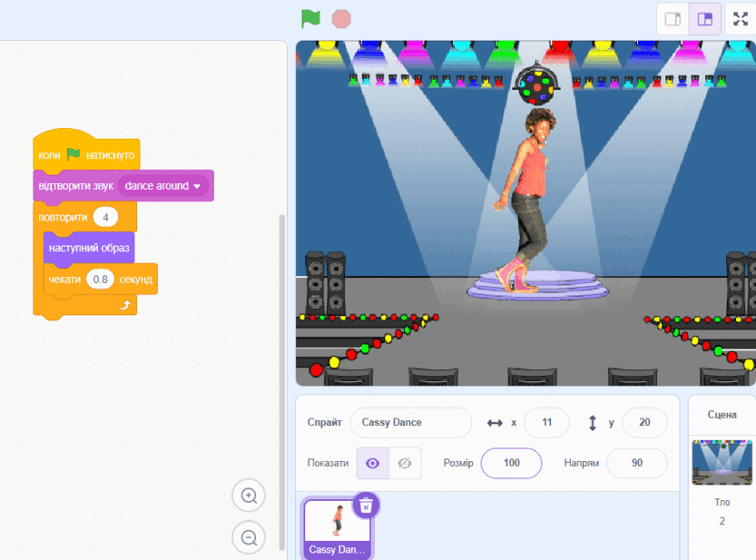756x560 pixels.
Task: Click the horizontal arrows x-position icon
Action: [495, 423]
